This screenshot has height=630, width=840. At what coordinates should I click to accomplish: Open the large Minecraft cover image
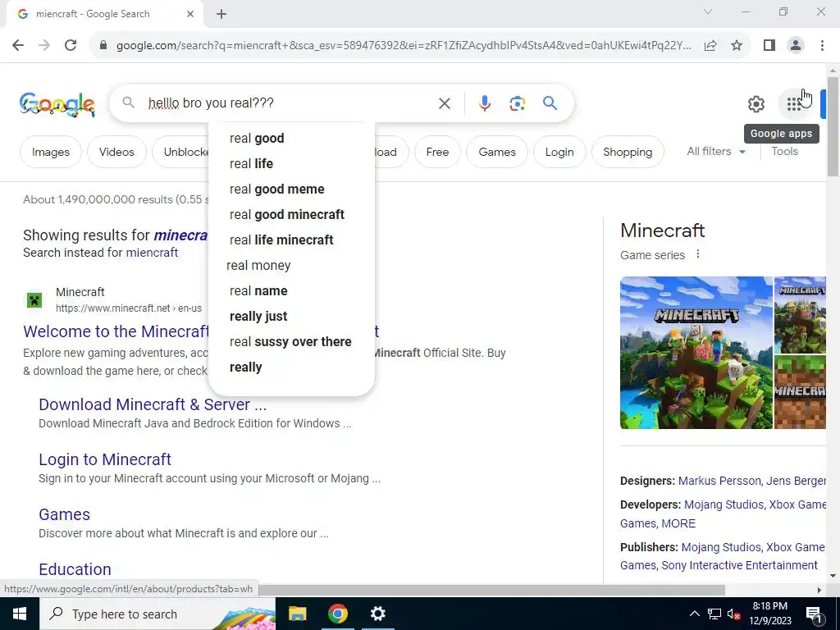point(696,353)
